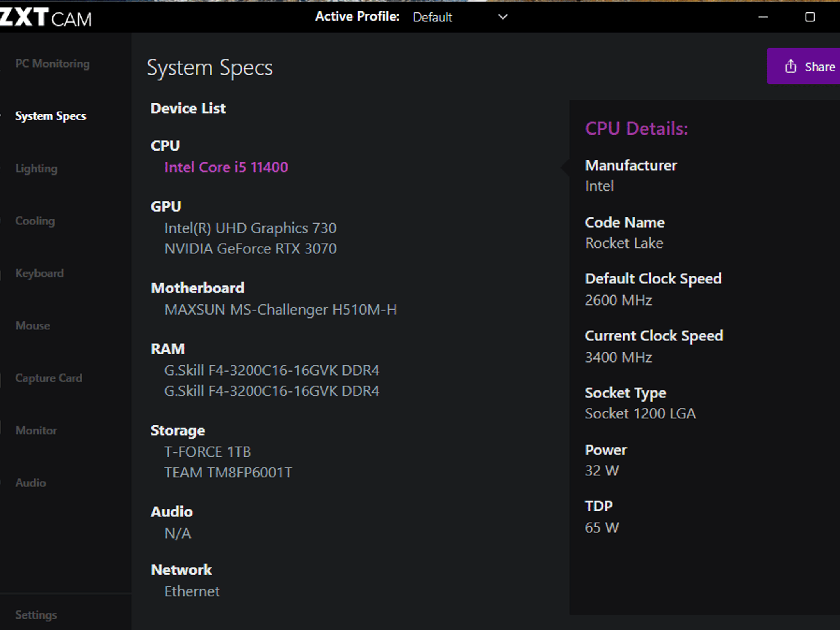Image resolution: width=840 pixels, height=630 pixels.
Task: Select NVIDIA GeForce RTX 3070 entry
Action: pyautogui.click(x=250, y=249)
